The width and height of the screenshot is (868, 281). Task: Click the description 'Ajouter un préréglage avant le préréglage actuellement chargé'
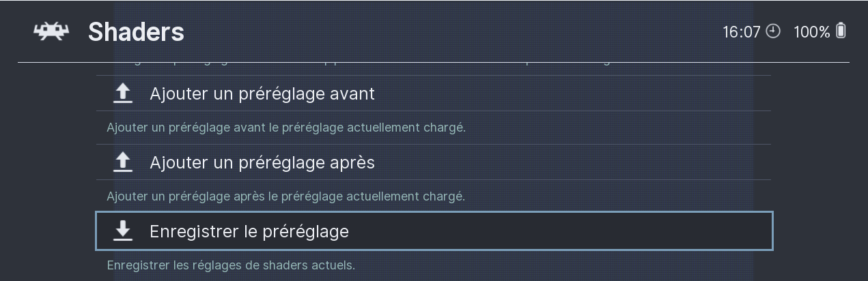click(x=286, y=128)
